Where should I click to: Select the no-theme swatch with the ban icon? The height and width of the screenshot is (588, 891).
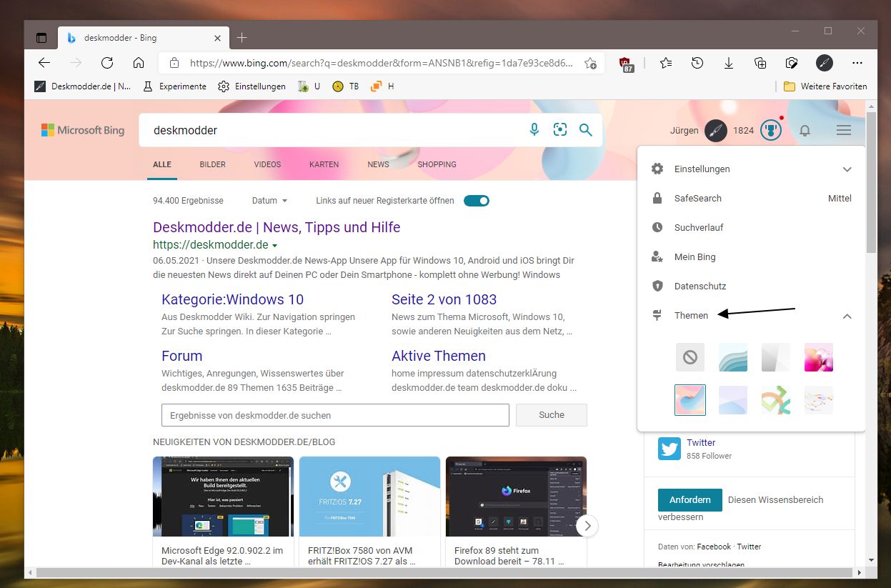tap(690, 357)
